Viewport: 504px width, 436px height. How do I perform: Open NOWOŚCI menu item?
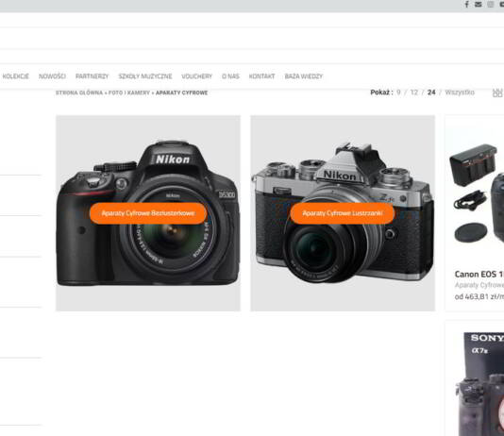pos(52,76)
